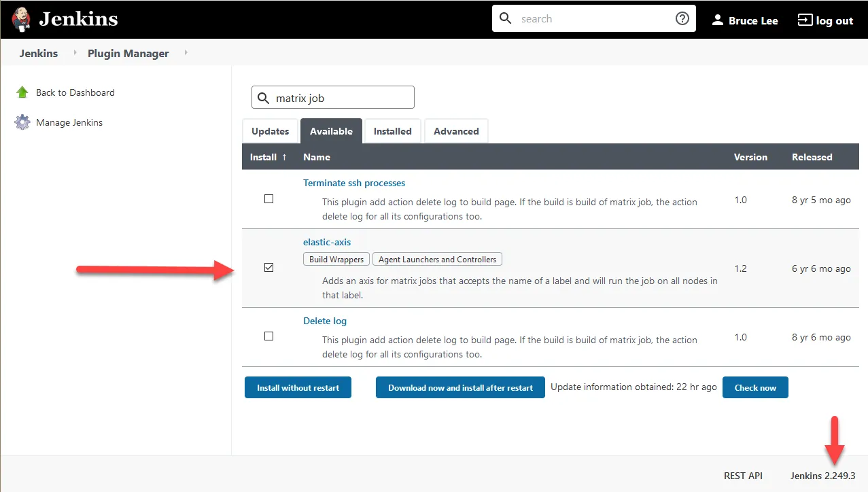
Task: Open the Installed tab
Action: tap(392, 131)
